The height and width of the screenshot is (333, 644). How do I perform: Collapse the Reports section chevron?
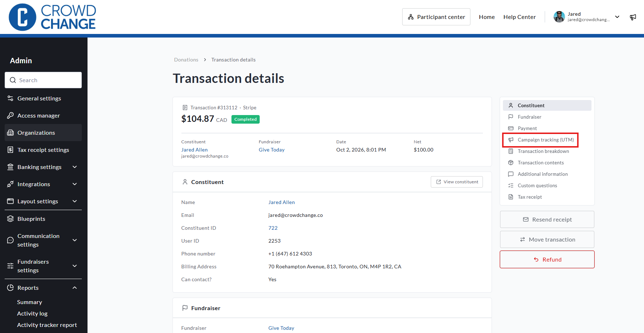tap(75, 288)
